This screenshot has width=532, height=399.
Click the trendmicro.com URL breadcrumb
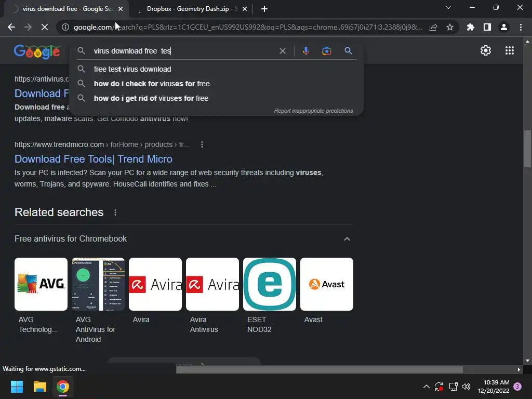pyautogui.click(x=101, y=144)
